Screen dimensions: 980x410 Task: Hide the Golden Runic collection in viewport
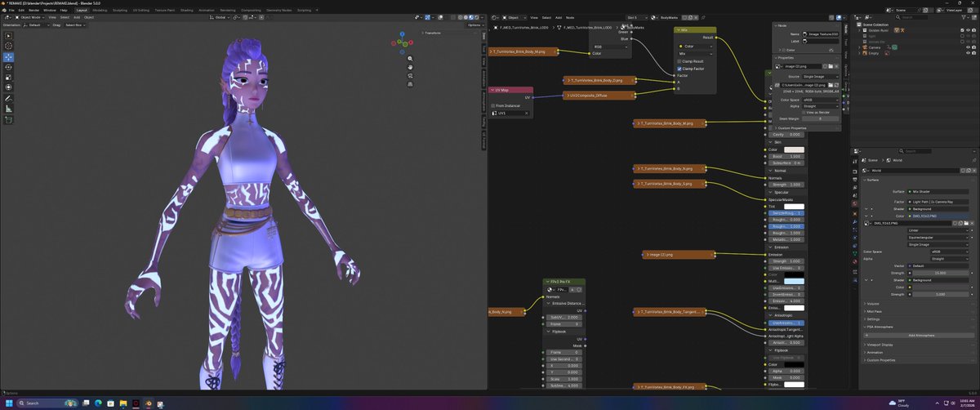tap(967, 30)
